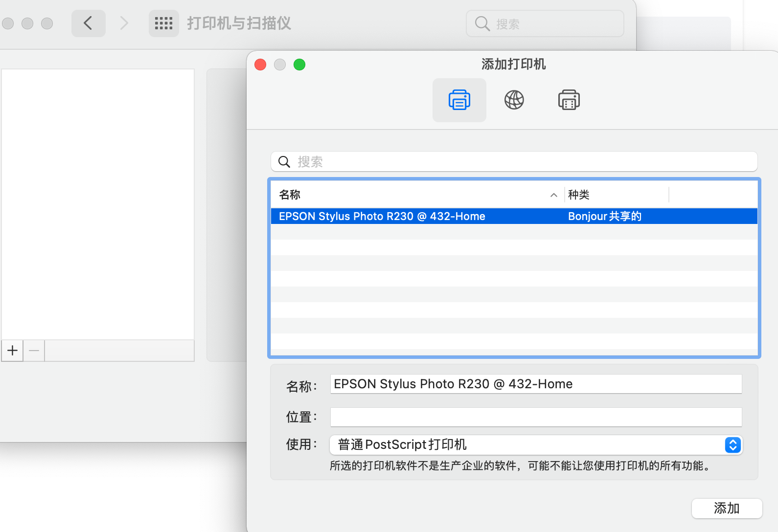Open the Windows printer tab icon
778x532 pixels.
(569, 100)
